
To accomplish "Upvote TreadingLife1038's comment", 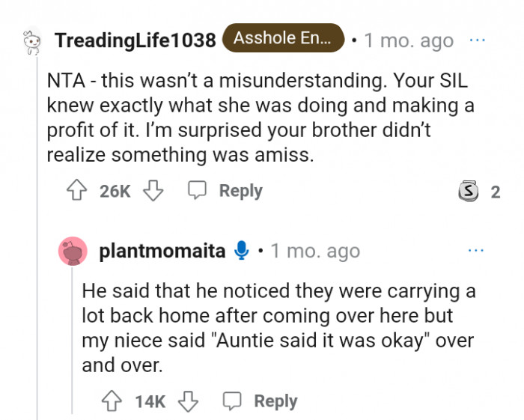I will click(x=77, y=191).
